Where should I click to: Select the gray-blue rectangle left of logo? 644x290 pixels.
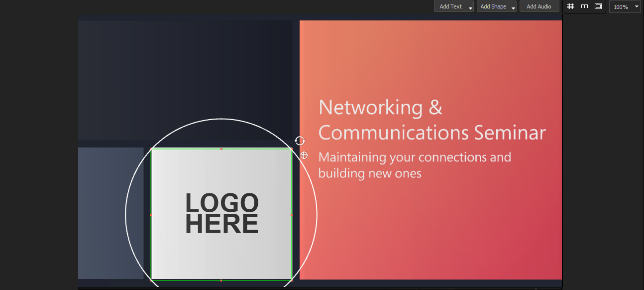(110, 213)
